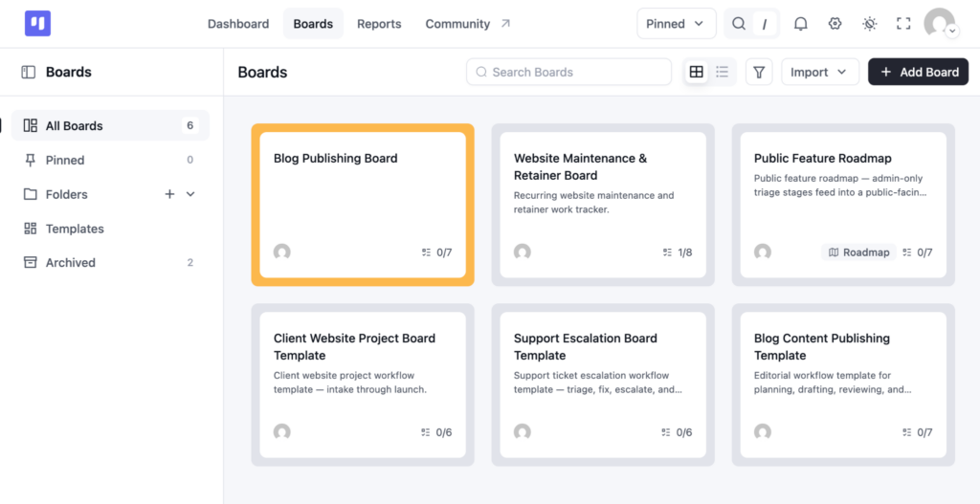Open the Blog Publishing Board card
Screen dimensions: 980x504
coord(363,205)
